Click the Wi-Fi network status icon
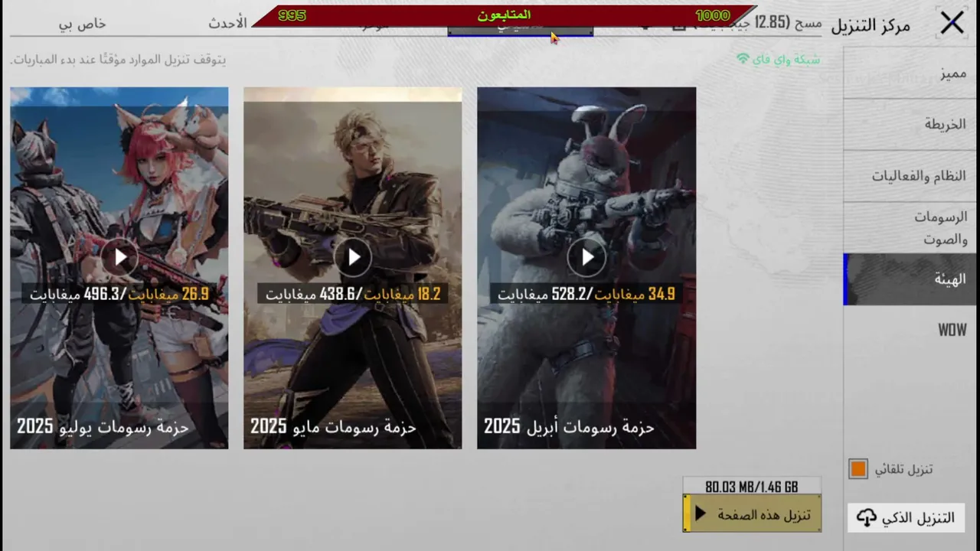 [743, 59]
